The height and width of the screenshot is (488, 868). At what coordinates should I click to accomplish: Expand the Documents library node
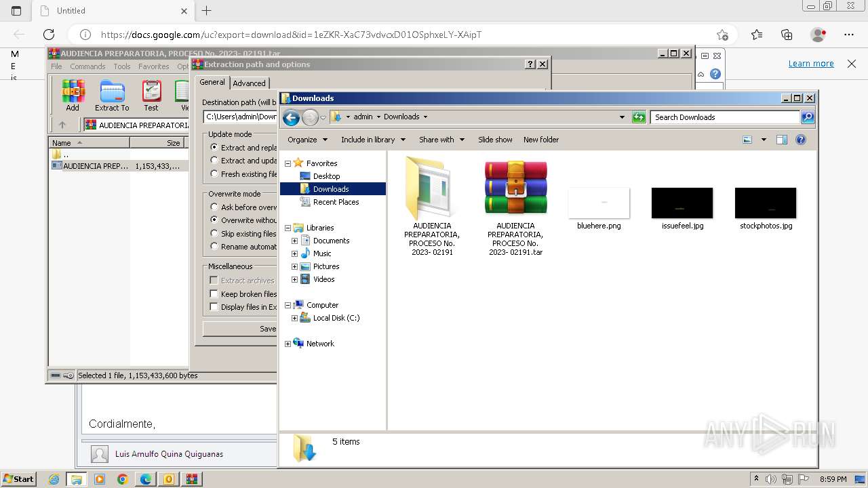point(294,241)
